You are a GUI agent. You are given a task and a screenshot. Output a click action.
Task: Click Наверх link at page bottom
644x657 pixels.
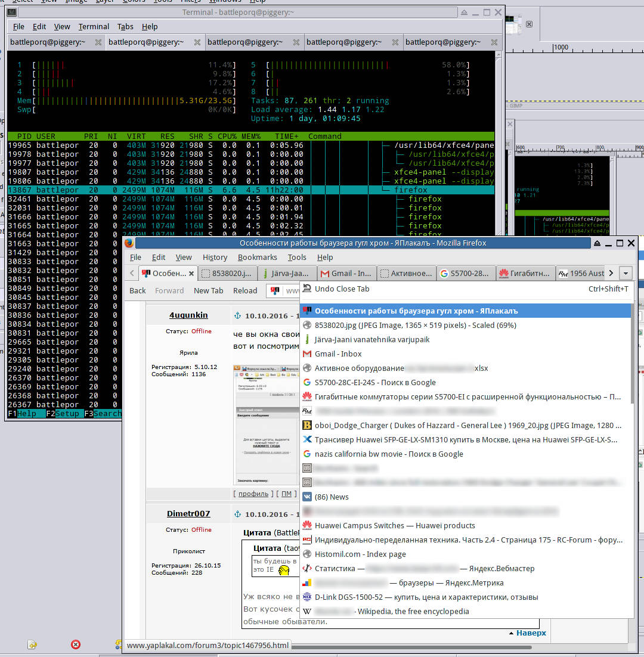point(531,633)
